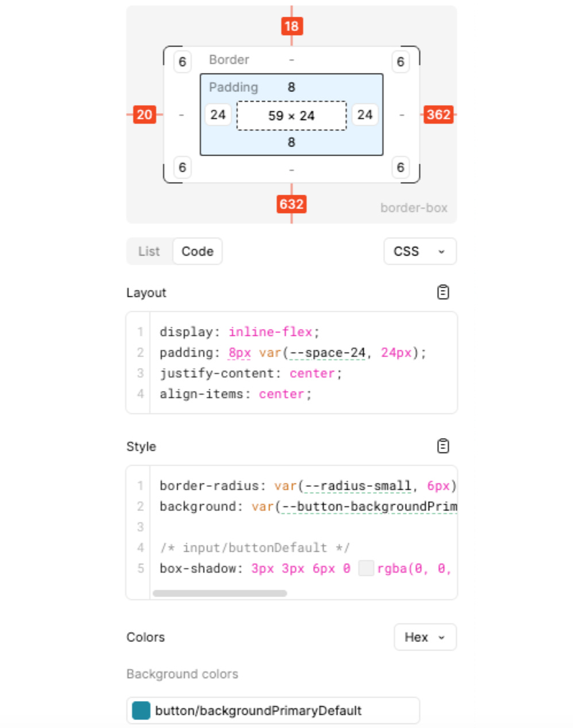Copy the Layout code block
This screenshot has height=728, width=573.
click(443, 292)
